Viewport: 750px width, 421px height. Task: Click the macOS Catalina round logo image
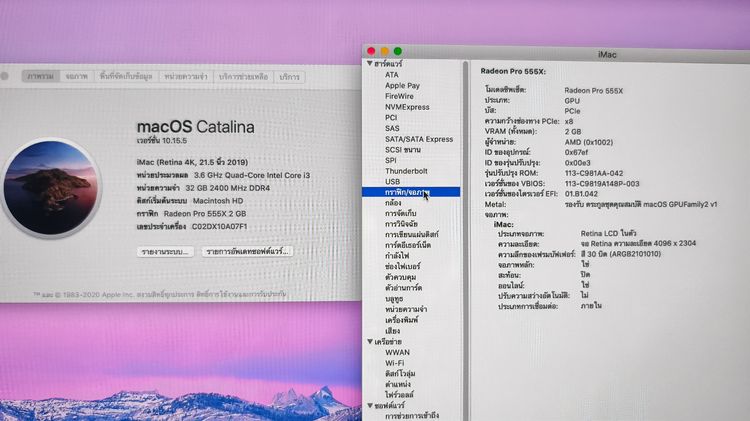[51, 188]
